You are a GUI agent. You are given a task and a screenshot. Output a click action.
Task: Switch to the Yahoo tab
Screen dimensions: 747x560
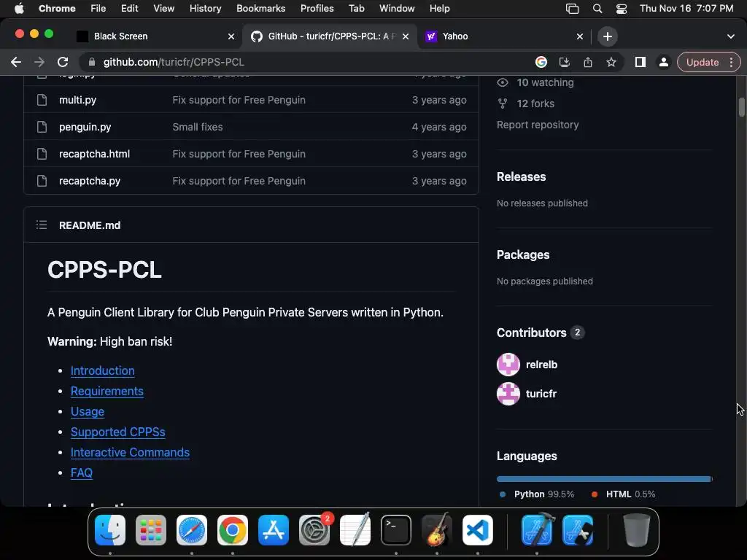coord(503,36)
